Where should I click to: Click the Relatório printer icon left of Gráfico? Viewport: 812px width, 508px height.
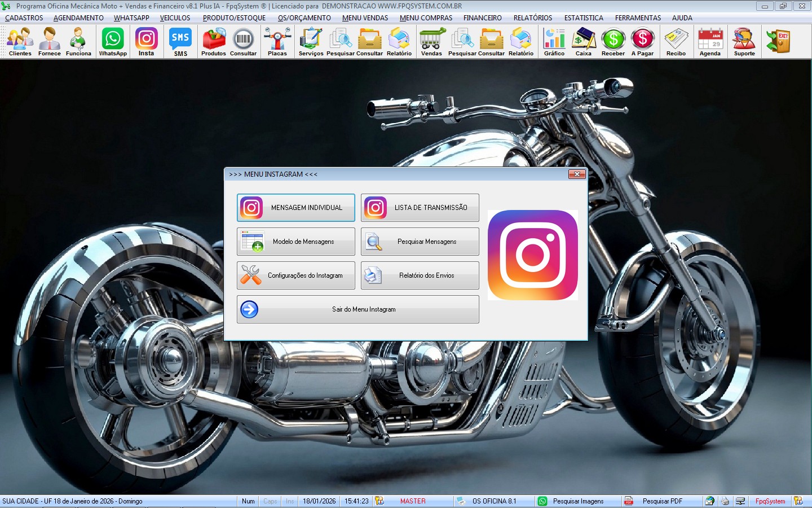point(520,42)
